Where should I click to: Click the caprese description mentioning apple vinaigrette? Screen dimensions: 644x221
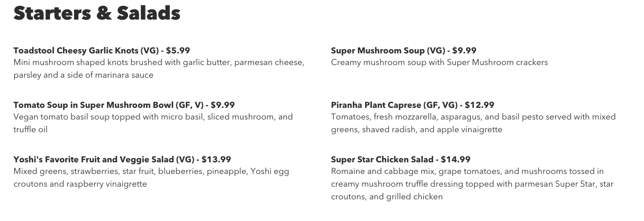click(473, 123)
